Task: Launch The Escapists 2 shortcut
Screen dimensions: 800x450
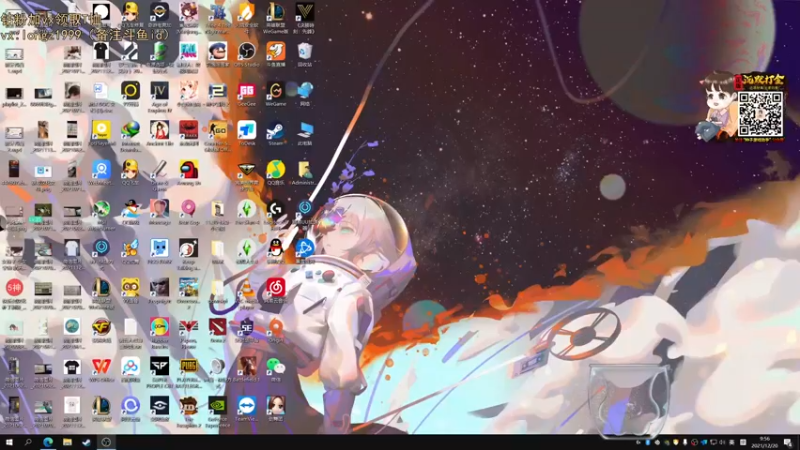Action: tap(189, 412)
